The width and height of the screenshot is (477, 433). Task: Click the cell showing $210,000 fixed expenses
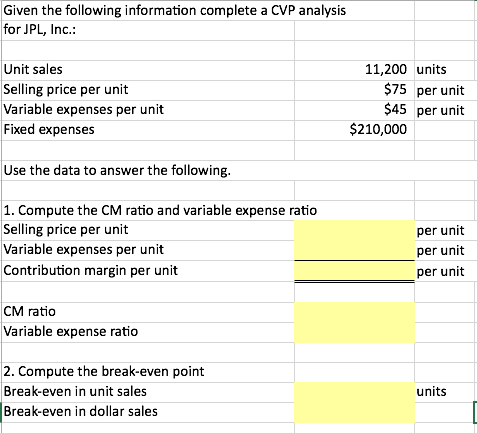pyautogui.click(x=354, y=130)
